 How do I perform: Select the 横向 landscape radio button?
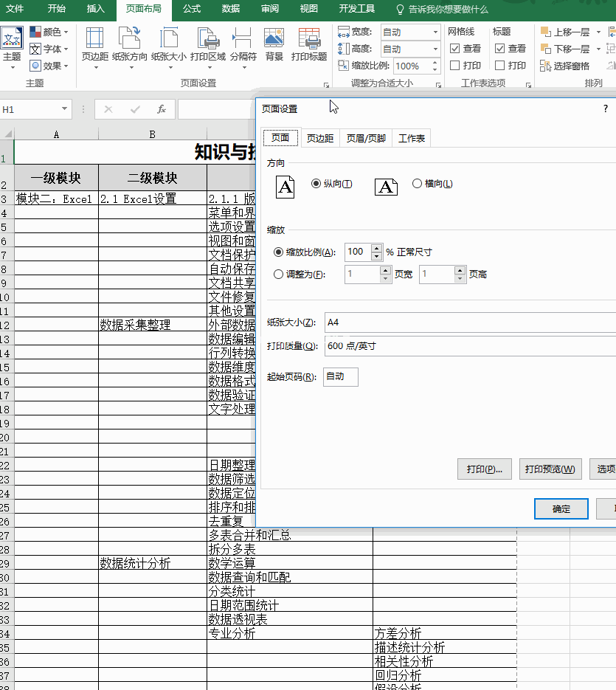coord(417,184)
